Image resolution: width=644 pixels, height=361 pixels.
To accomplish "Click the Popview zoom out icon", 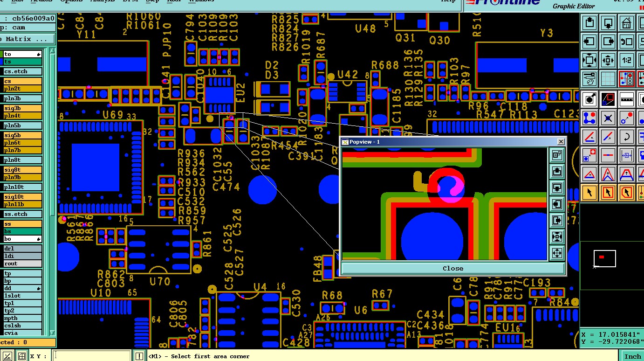I will 557,253.
